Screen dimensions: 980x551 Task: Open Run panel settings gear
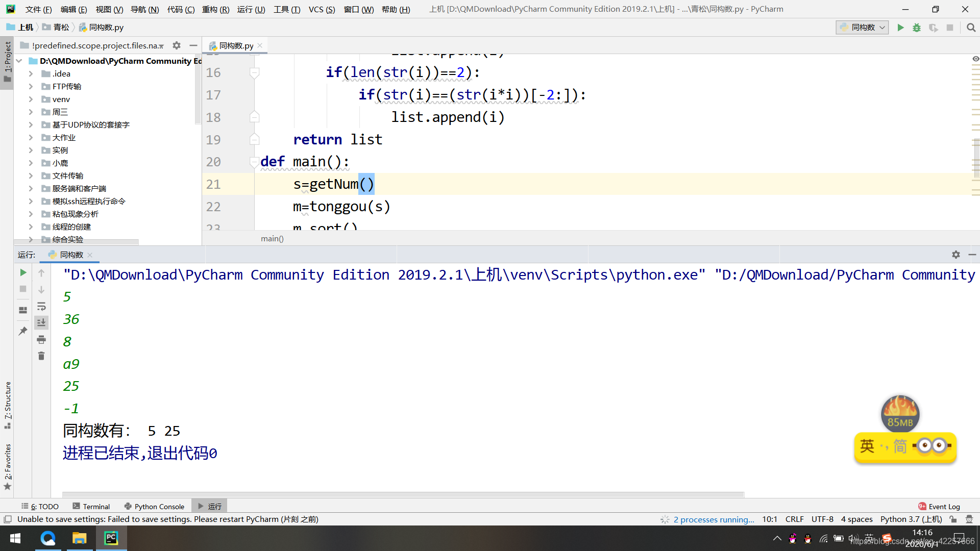point(955,255)
